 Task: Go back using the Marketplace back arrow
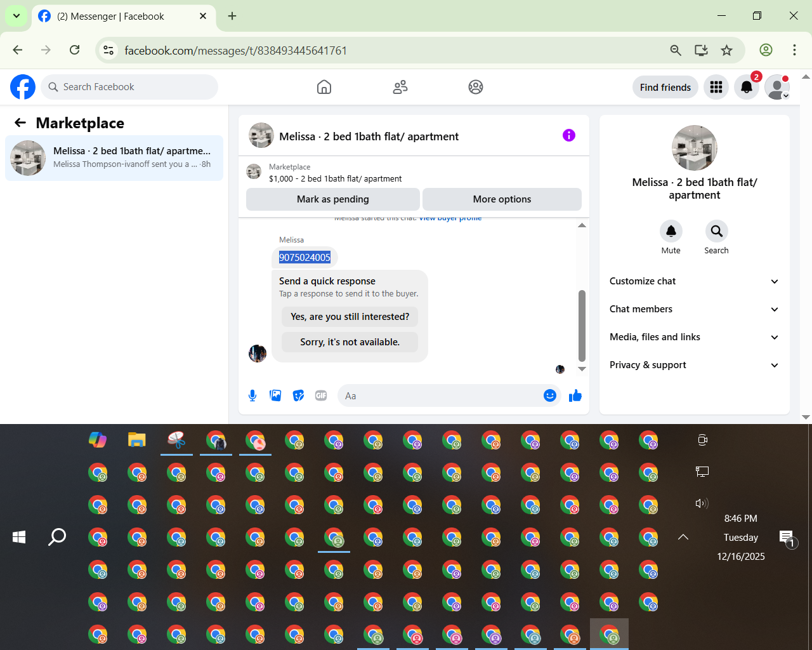point(20,123)
